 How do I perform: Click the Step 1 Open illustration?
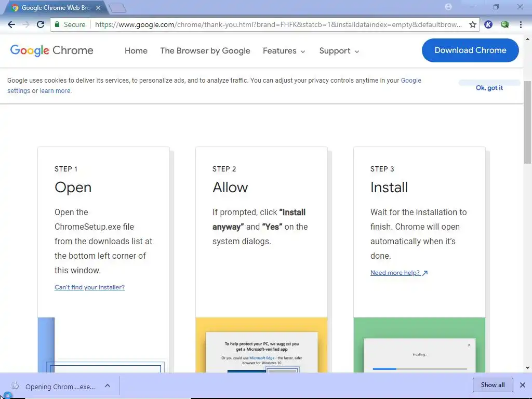pyautogui.click(x=103, y=345)
